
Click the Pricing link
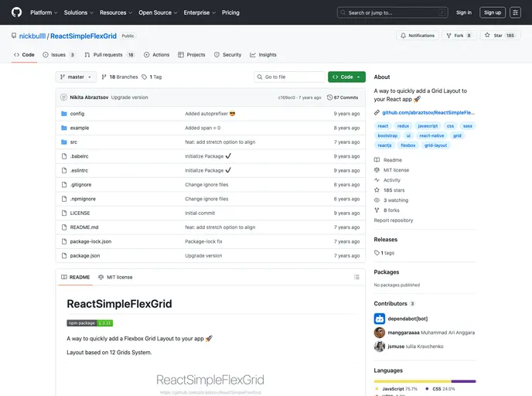click(x=230, y=12)
